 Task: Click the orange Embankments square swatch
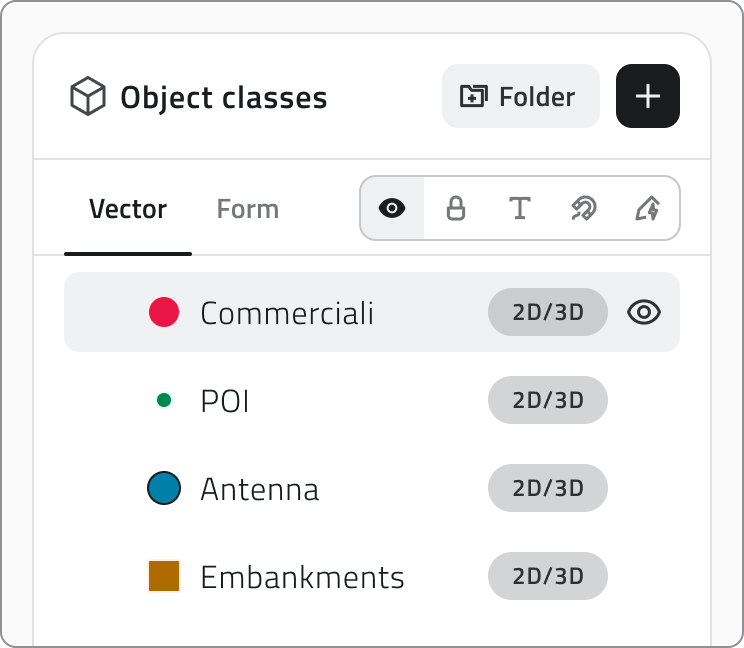pos(164,576)
